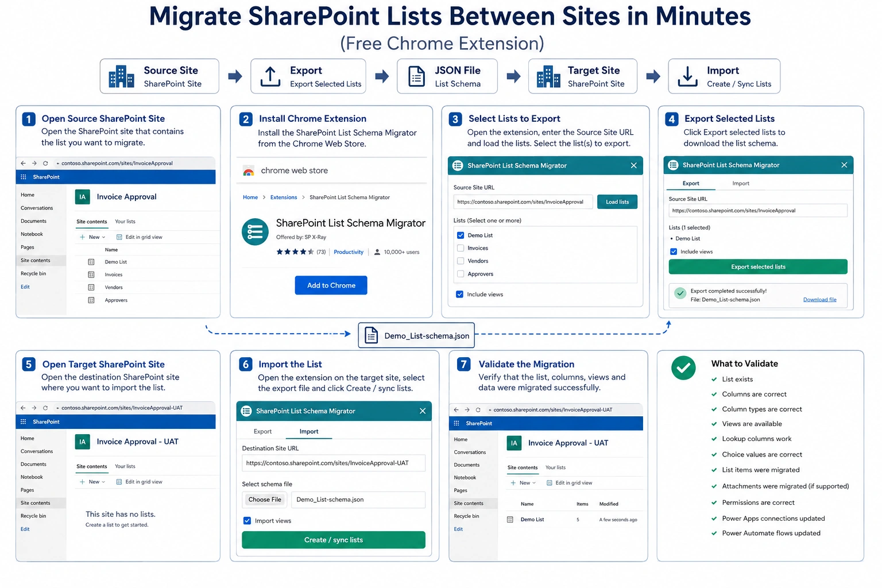Close the extension popup in Select Lists to Export panel
This screenshot has height=588, width=882.
coord(634,165)
